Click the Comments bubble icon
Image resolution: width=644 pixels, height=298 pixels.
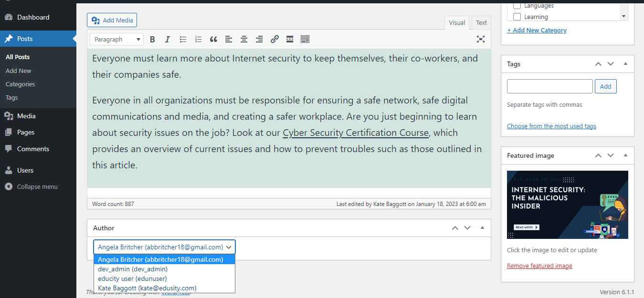(x=9, y=149)
